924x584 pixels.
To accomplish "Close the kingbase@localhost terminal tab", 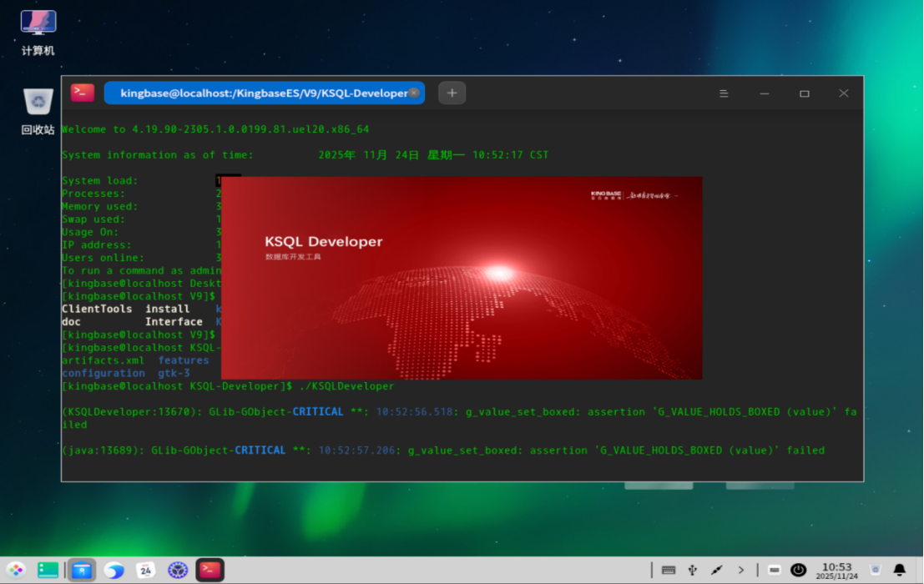I will (x=415, y=93).
